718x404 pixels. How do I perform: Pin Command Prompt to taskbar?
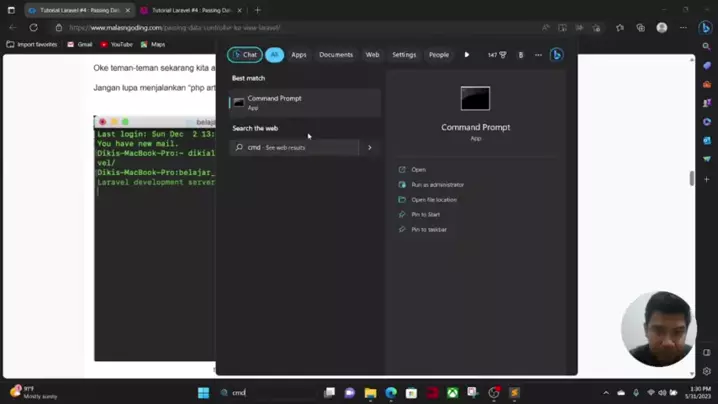(429, 230)
